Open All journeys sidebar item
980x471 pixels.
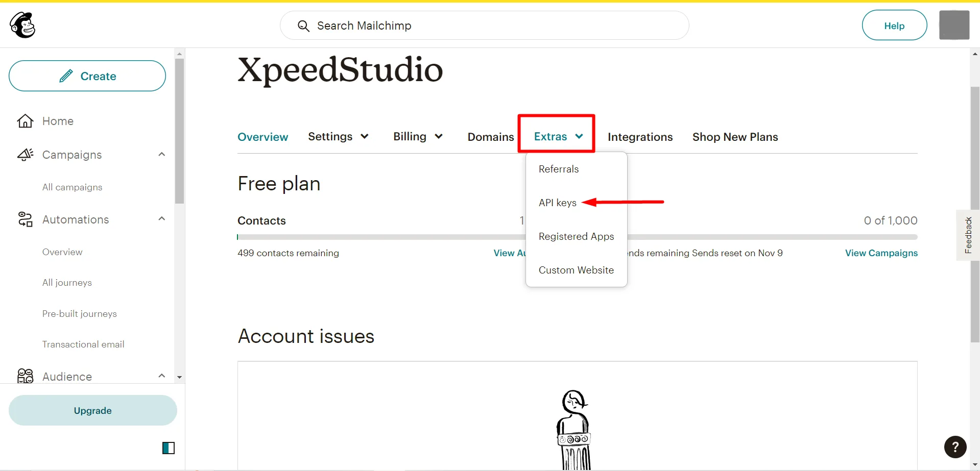click(67, 283)
